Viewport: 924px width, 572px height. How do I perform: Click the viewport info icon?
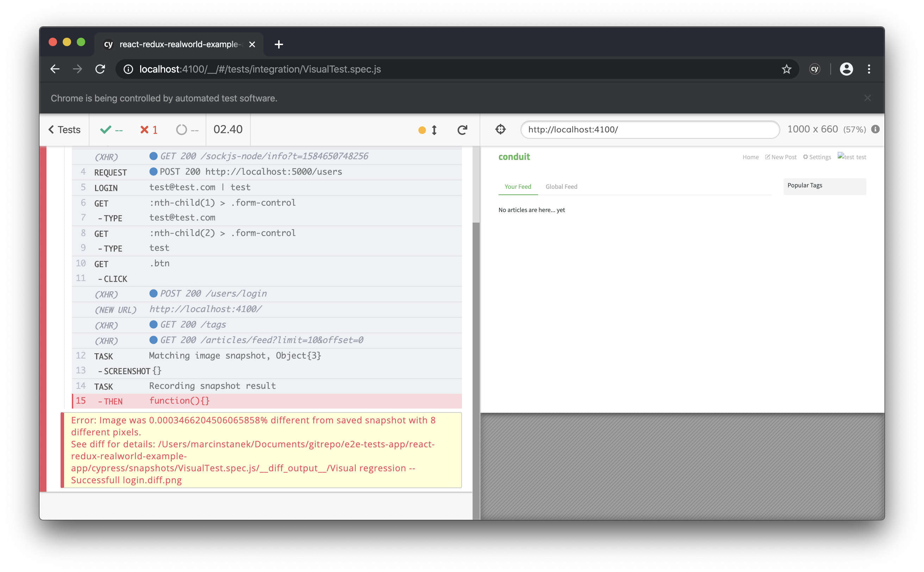pyautogui.click(x=875, y=129)
